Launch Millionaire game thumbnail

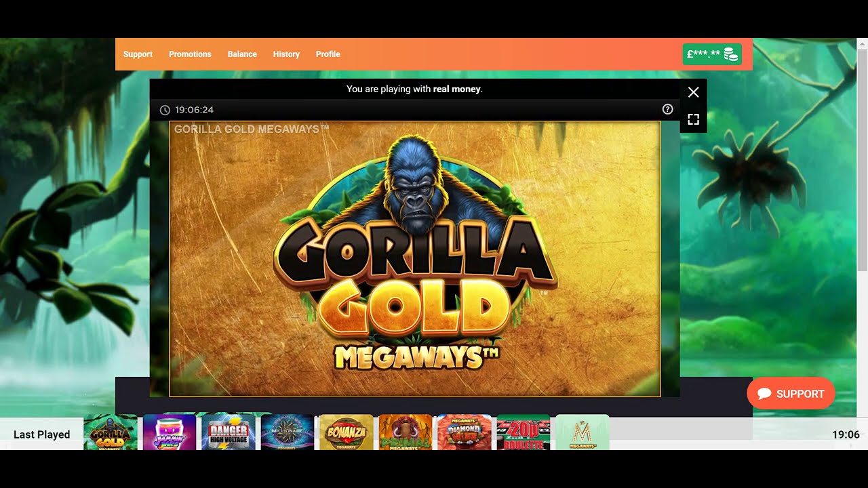pos(288,432)
